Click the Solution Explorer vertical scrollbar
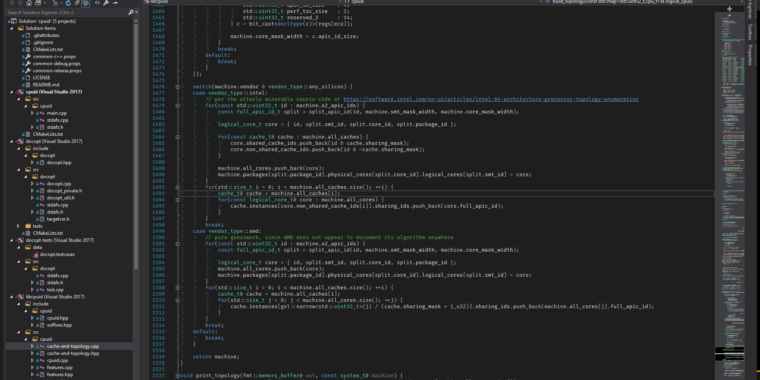The image size is (760, 380). [x=136, y=145]
